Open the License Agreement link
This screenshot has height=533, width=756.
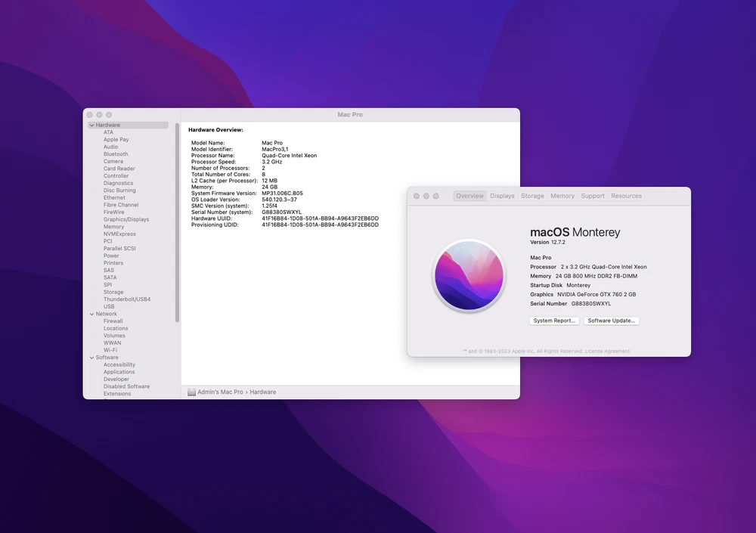click(x=607, y=351)
